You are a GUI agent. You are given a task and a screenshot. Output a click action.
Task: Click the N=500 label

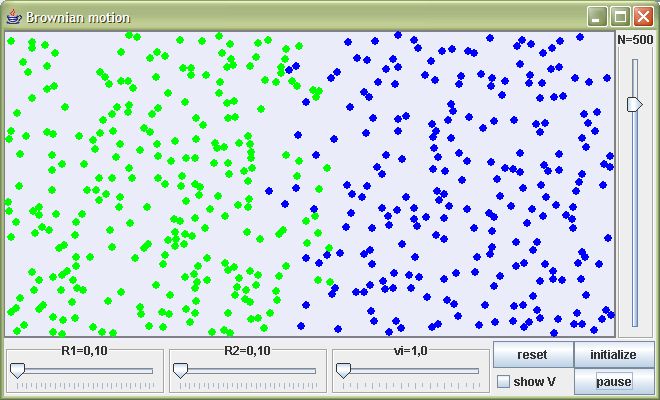[635, 40]
